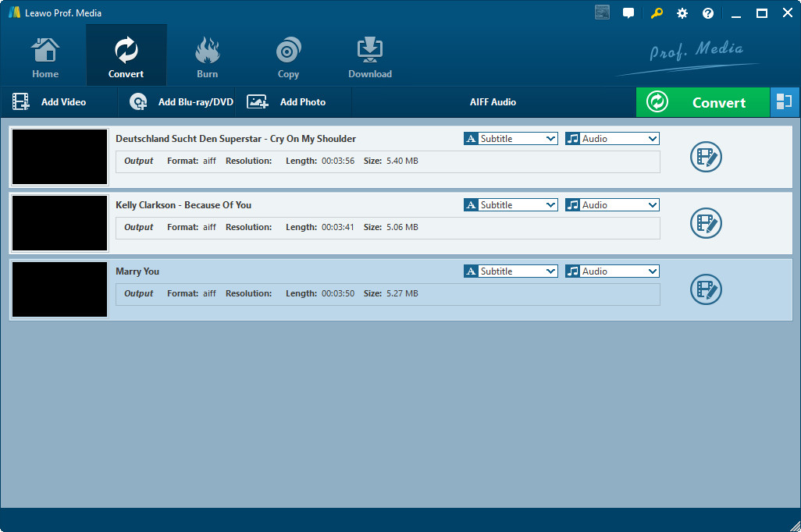
Task: Click title Kelly Clarkson - Because Of You
Action: click(x=183, y=205)
